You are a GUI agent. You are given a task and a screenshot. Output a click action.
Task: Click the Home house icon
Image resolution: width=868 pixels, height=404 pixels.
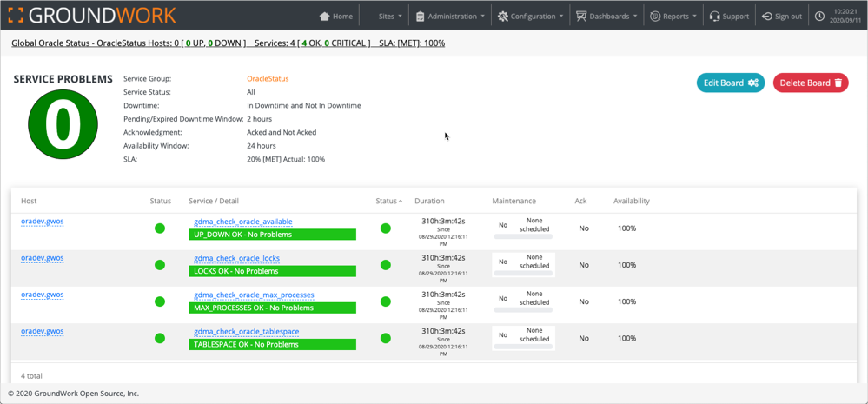pyautogui.click(x=325, y=16)
